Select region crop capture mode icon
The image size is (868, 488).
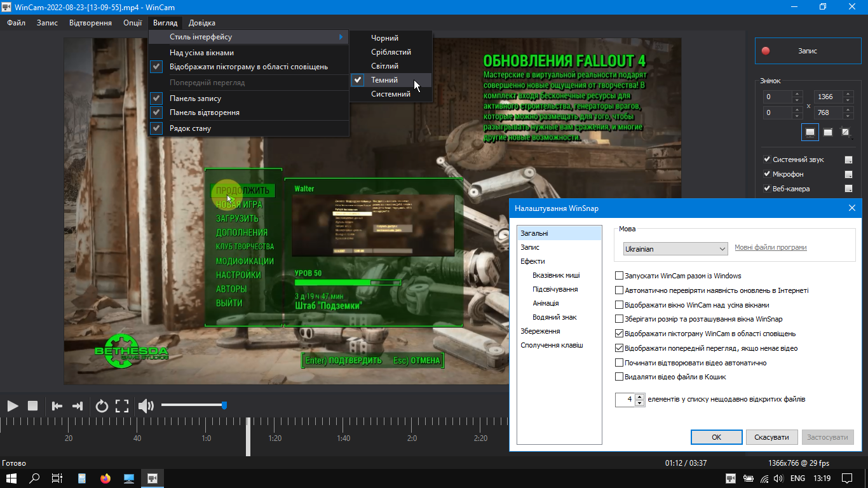[845, 132]
